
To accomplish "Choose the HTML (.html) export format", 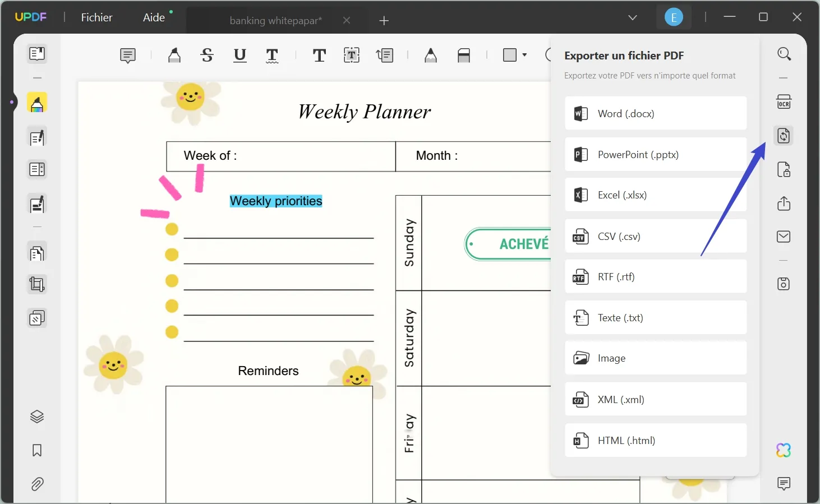I will click(655, 440).
